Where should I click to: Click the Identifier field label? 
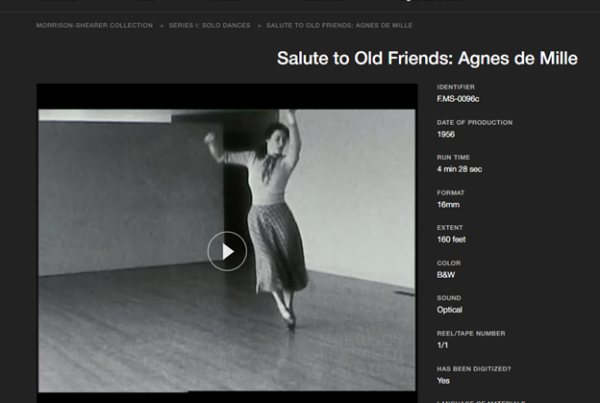457,87
